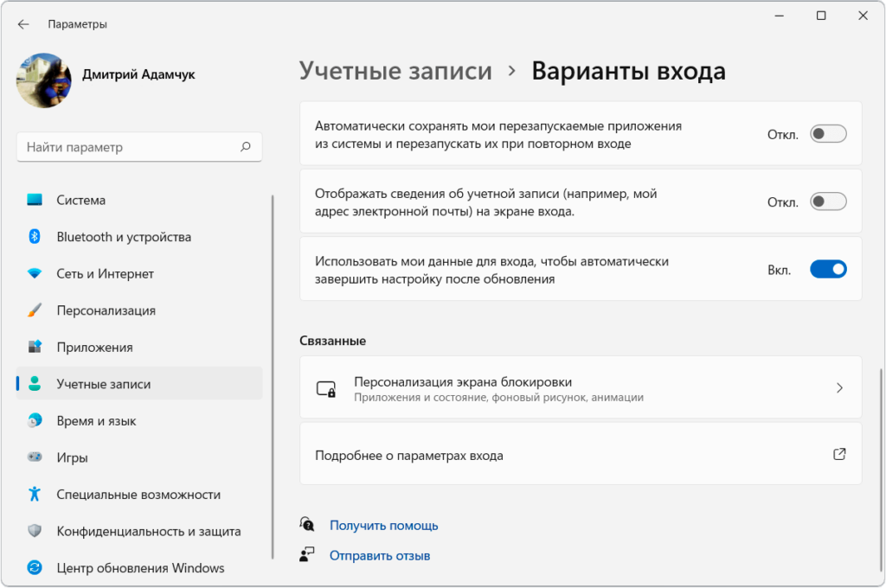Go to Учетные записи breadcrumb

(395, 71)
